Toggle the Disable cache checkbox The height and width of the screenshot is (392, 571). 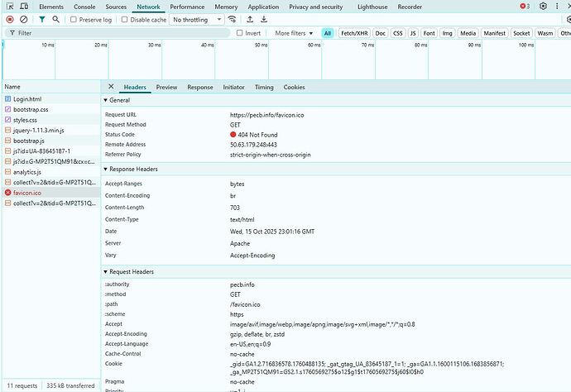124,19
